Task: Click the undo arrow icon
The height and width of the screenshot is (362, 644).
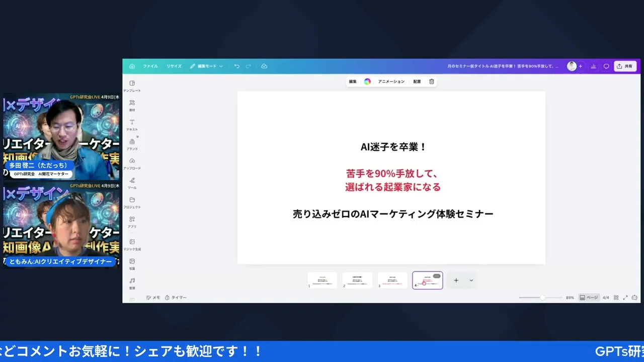Action: (x=236, y=66)
